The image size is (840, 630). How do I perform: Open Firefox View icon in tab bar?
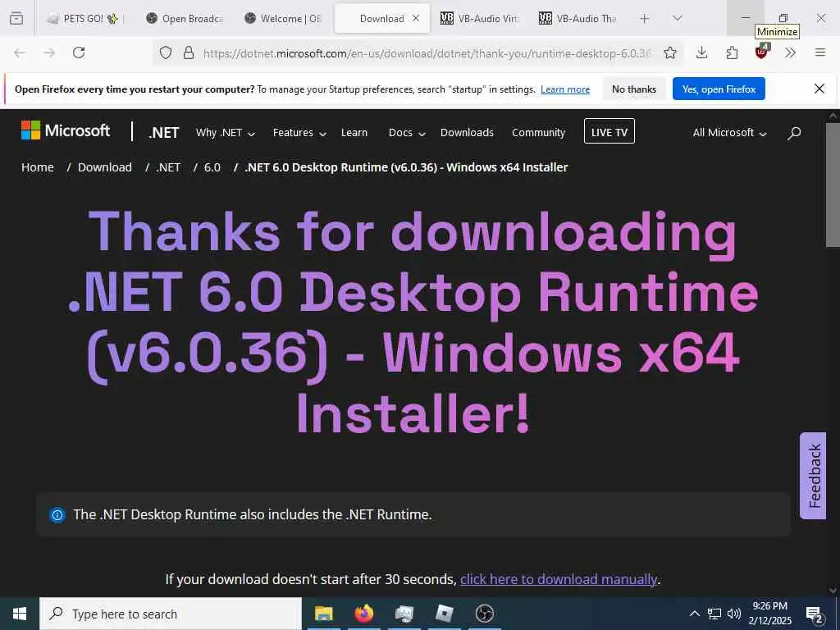click(x=16, y=18)
